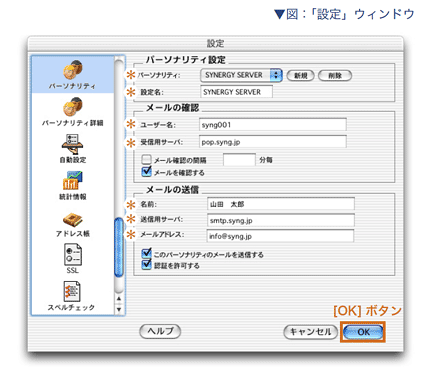Click the 受信用サーバ field pop.syng.jp
Screen dimensions: 430x379
pos(273,142)
